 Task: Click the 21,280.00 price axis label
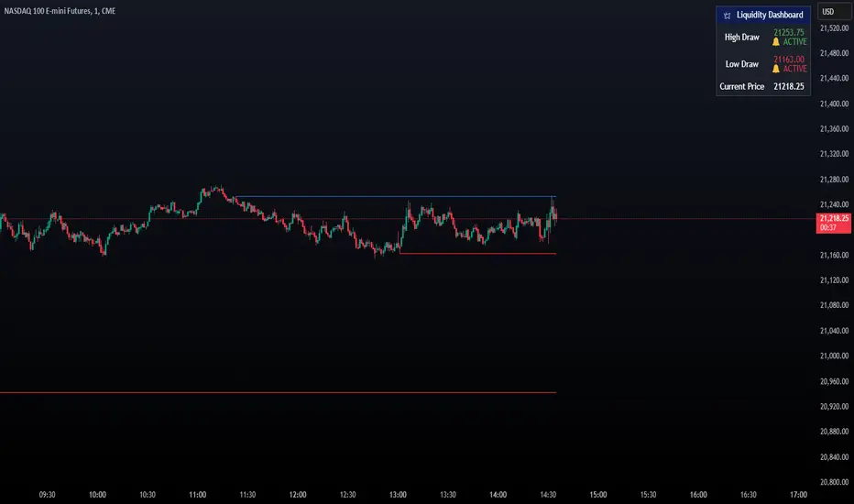click(834, 180)
